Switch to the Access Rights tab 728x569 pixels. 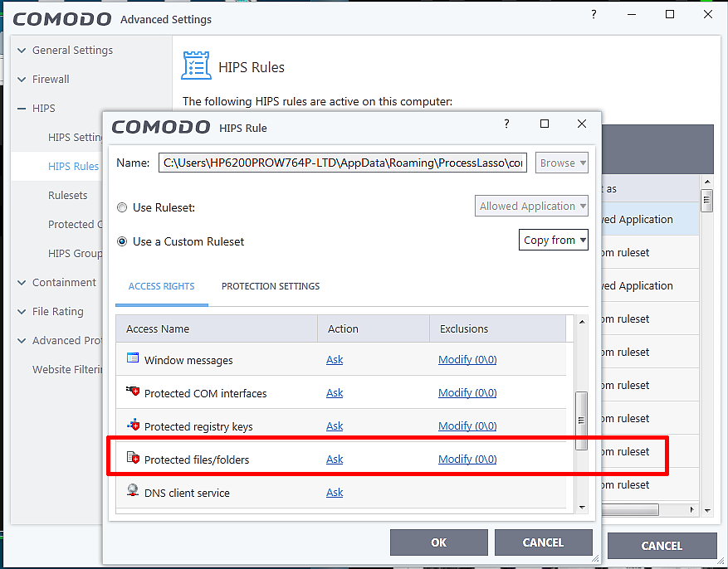(161, 286)
